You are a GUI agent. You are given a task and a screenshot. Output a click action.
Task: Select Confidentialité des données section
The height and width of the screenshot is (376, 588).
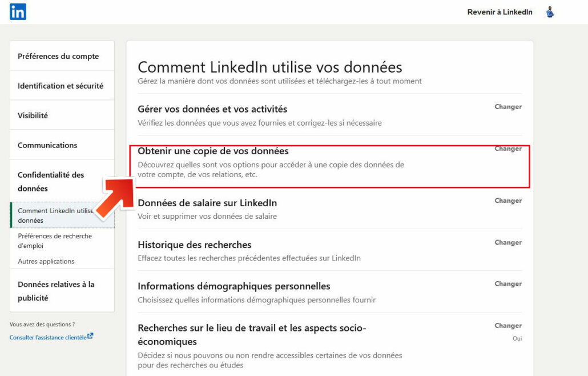tap(62, 181)
